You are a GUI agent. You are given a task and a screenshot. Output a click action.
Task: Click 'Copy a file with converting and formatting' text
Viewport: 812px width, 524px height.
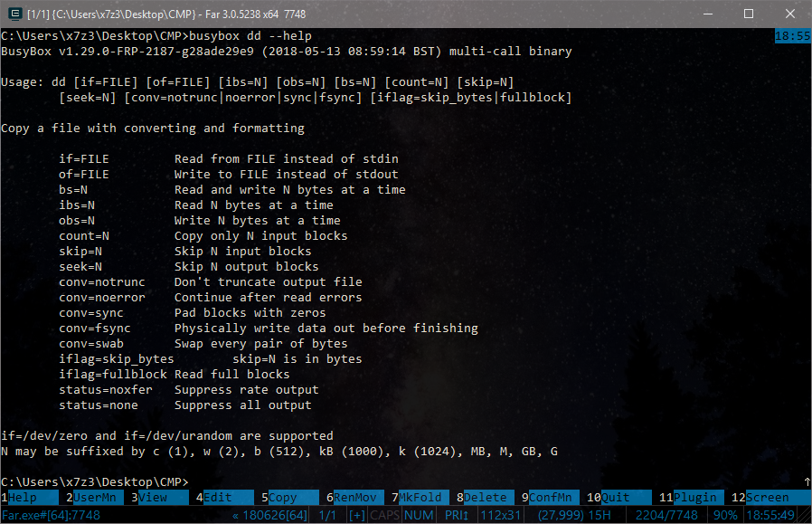(153, 128)
